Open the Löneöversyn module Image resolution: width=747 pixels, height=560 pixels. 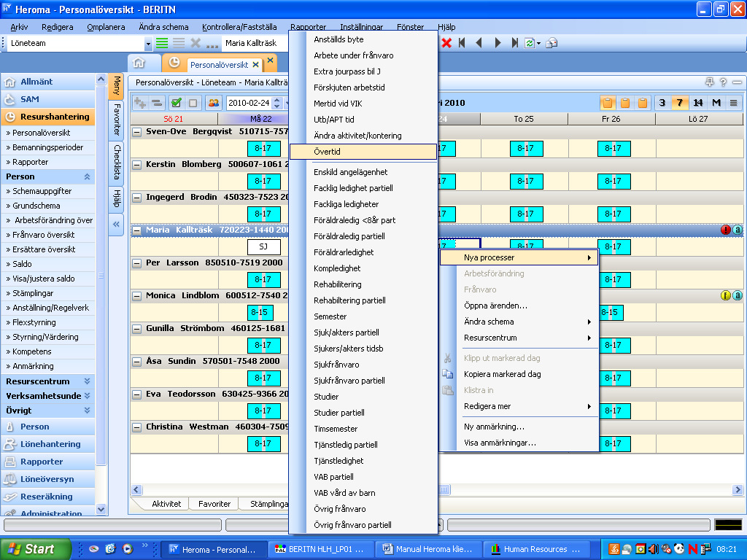(47, 479)
